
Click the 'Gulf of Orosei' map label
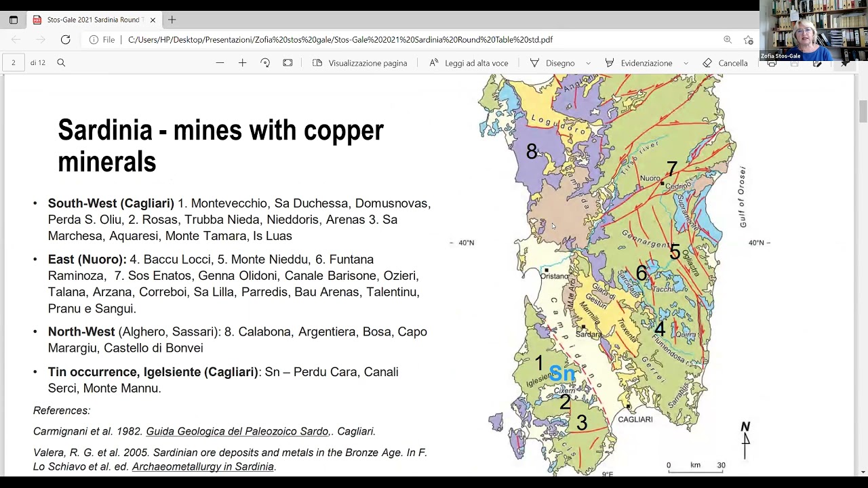point(743,197)
